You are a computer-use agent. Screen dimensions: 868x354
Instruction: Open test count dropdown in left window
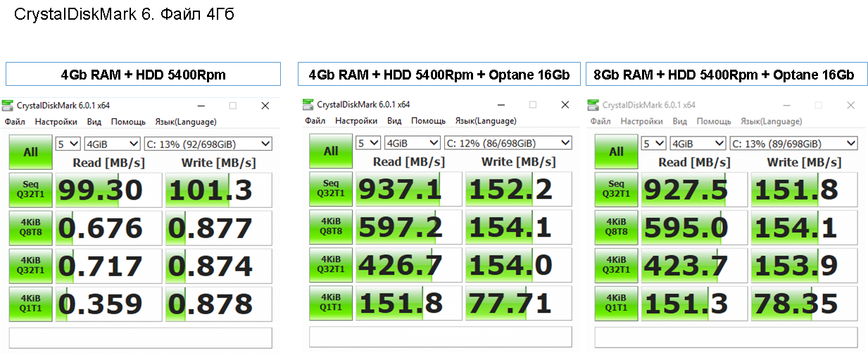click(x=68, y=144)
